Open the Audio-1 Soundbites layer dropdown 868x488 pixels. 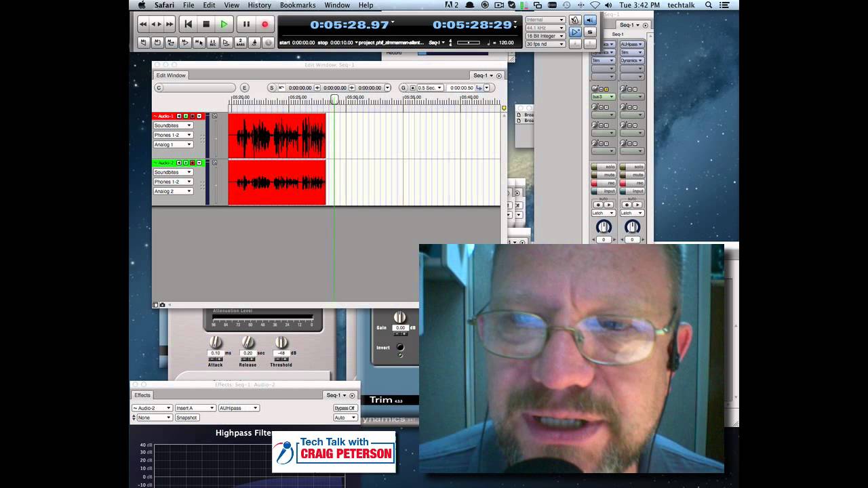173,125
